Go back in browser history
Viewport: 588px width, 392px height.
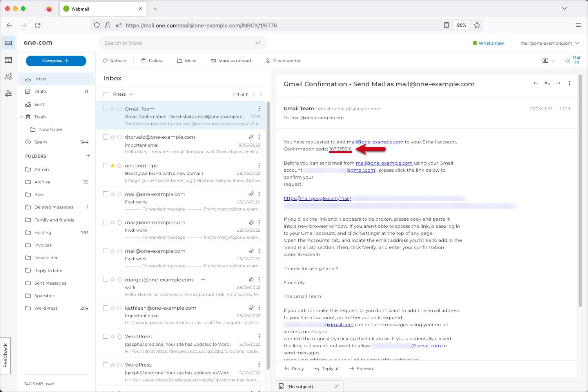9,25
